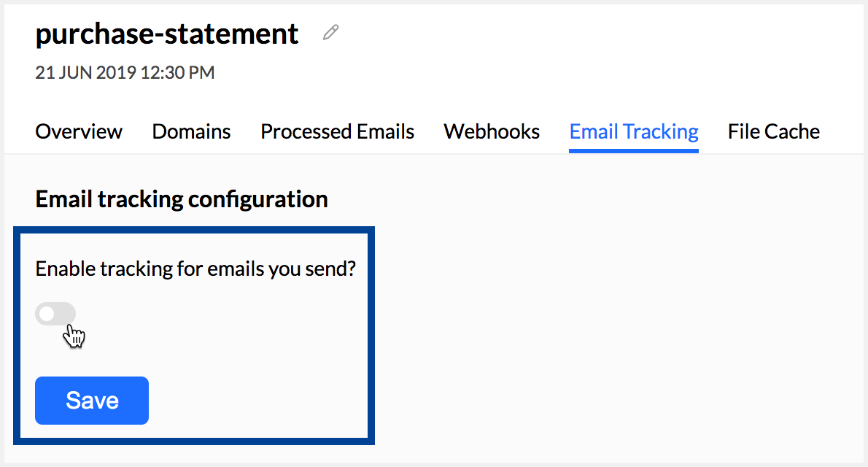The image size is (868, 467).
Task: Click the Email tracking configuration heading
Action: (181, 198)
